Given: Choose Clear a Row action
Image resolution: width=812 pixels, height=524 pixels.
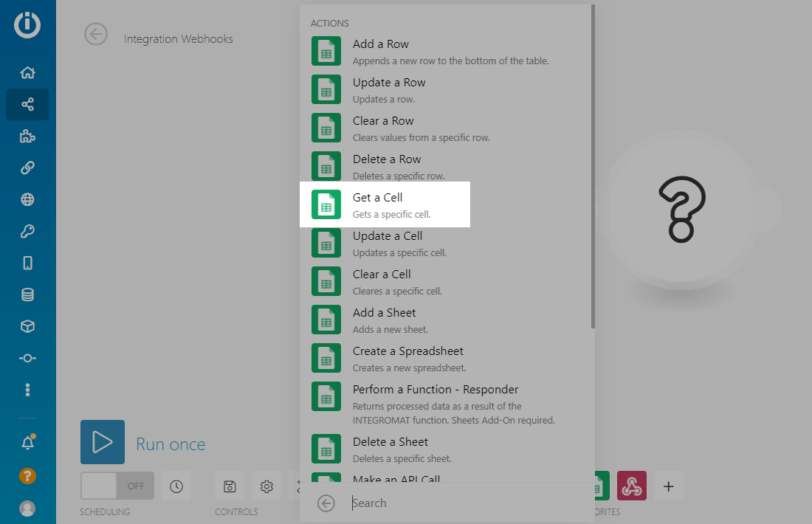Looking at the screenshot, I should click(447, 128).
